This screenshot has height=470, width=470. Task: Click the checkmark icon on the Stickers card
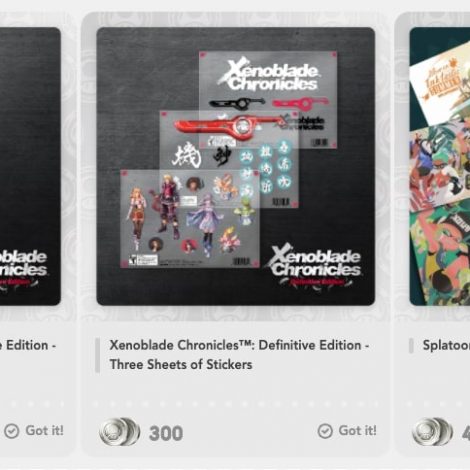pos(325,431)
